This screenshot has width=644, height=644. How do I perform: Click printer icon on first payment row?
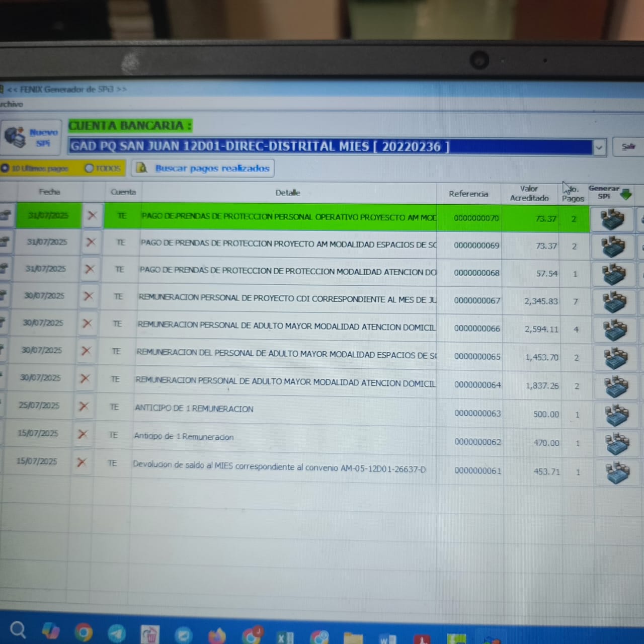point(6,216)
